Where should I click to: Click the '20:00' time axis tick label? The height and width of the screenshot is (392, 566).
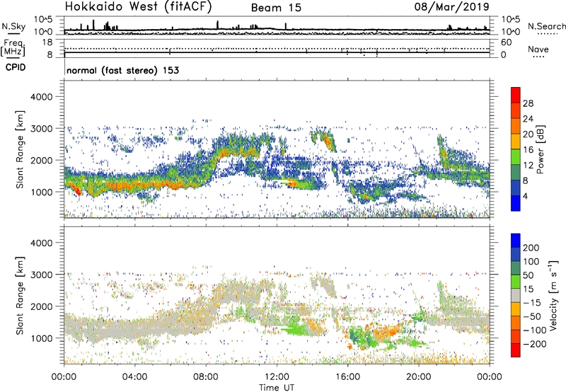point(418,377)
